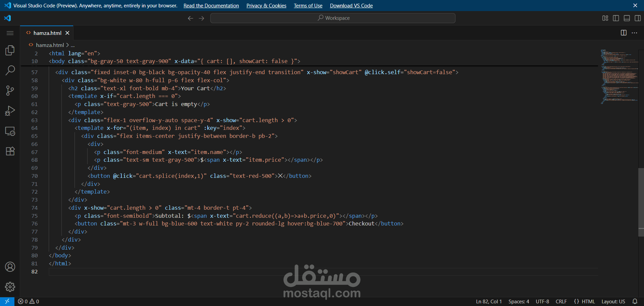Click the VS Code logo icon
Image resolution: width=644 pixels, height=306 pixels.
point(7,18)
